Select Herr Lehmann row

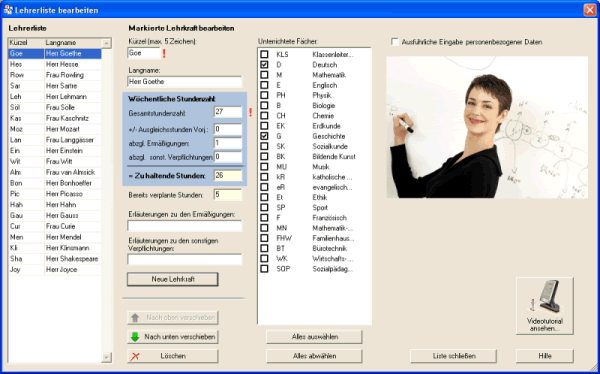(x=55, y=96)
